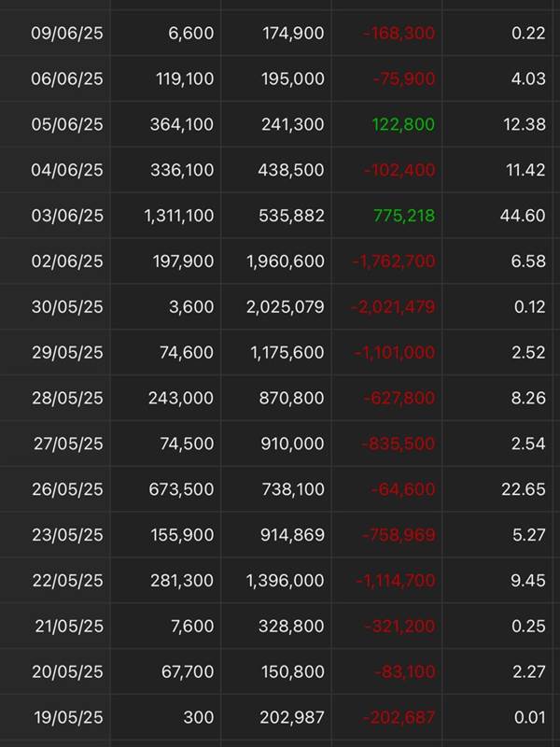Screen dimensions: 560x747
Task: Click the 775,218 green net value
Action: 404,216
